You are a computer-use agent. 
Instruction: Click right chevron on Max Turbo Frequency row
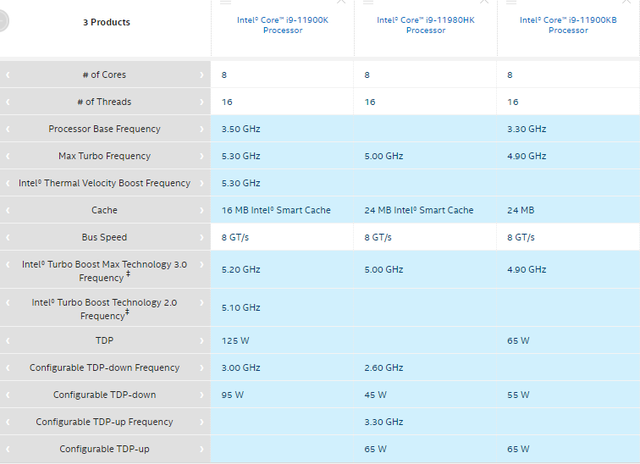202,156
